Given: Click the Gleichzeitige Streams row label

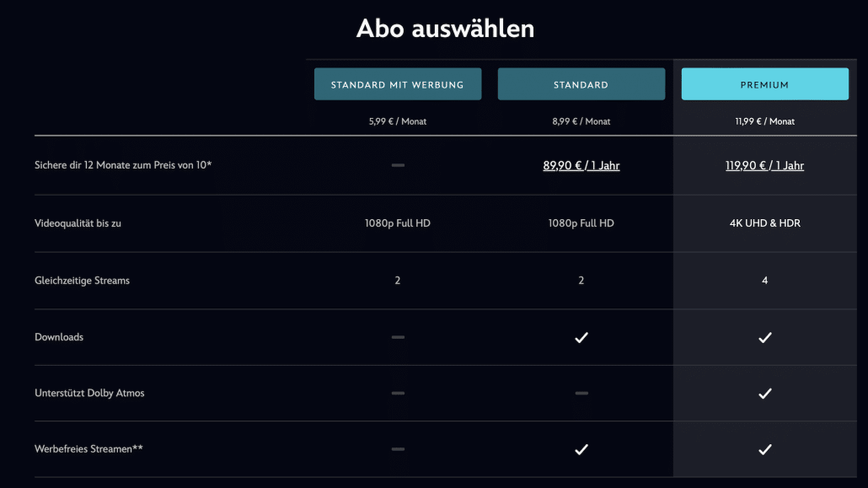Looking at the screenshot, I should click(82, 280).
